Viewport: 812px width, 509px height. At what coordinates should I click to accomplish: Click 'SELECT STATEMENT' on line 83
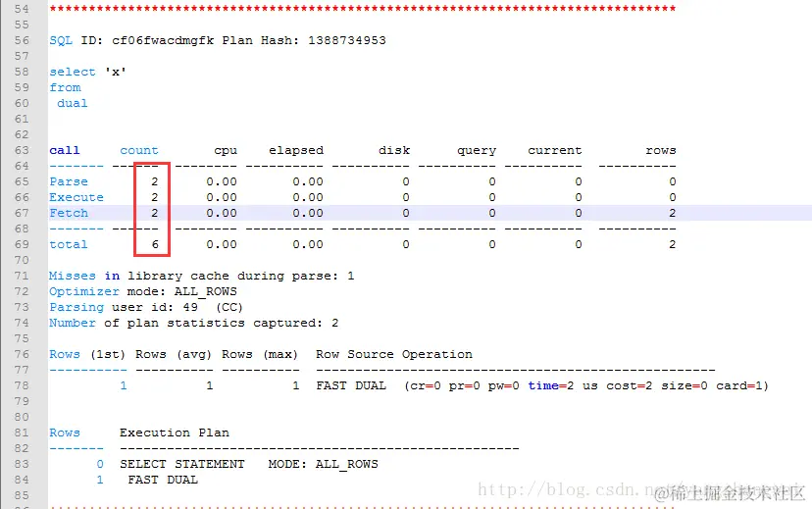[x=182, y=464]
